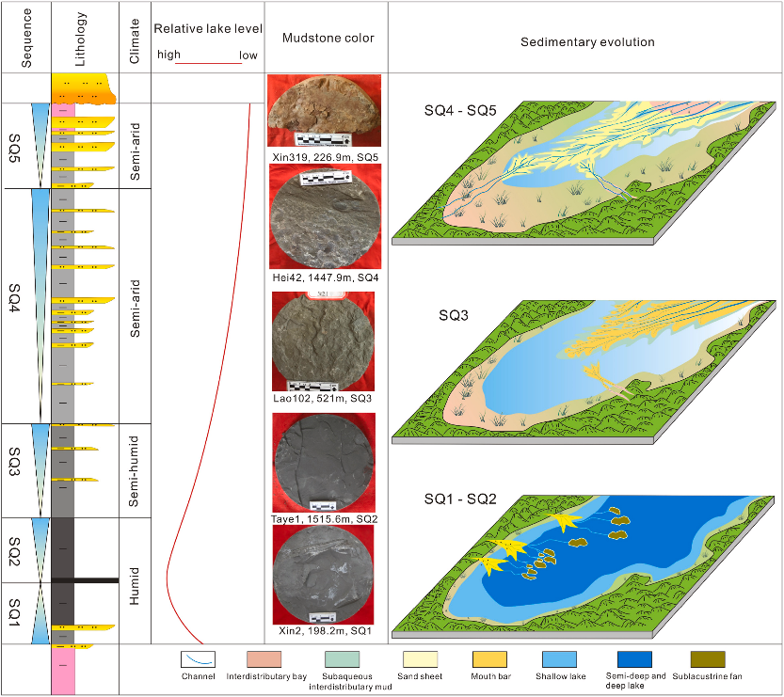This screenshot has width=784, height=697.
Task: Click the Semi-deep and deep lake swatch
Action: [635, 659]
